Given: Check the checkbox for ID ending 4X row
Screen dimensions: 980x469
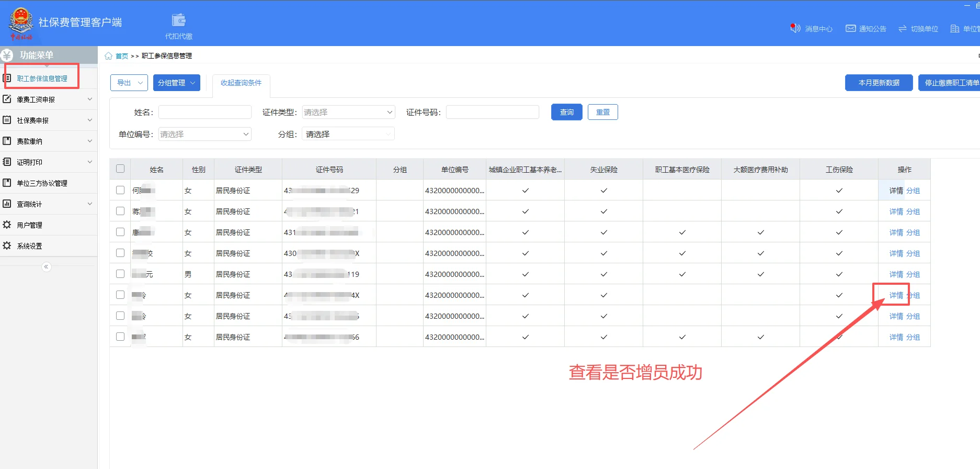Looking at the screenshot, I should (120, 295).
